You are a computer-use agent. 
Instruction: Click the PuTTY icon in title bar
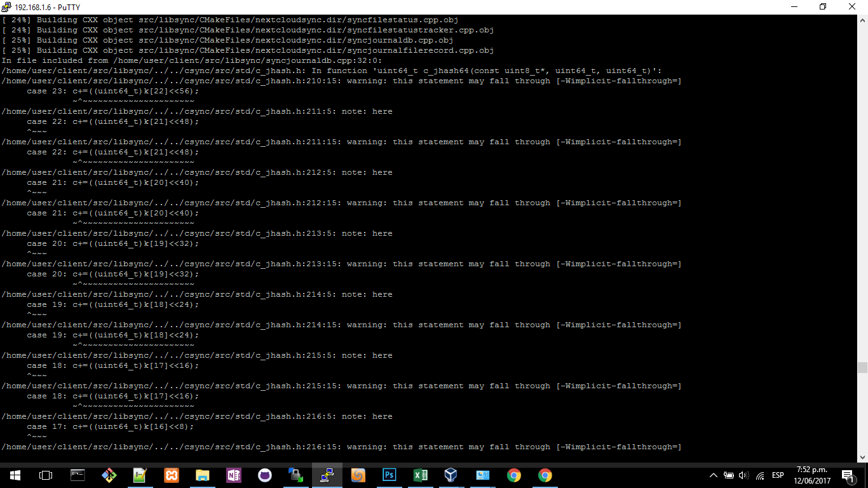(x=7, y=6)
